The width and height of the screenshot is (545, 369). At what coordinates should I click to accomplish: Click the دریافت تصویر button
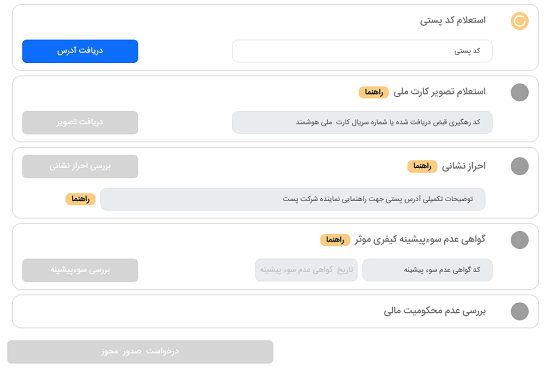click(x=80, y=122)
